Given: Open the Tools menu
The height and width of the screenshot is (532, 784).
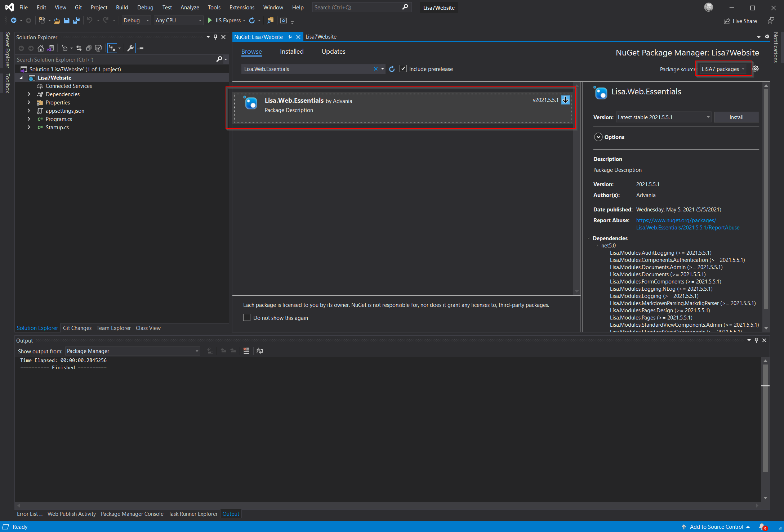Looking at the screenshot, I should [x=214, y=8].
